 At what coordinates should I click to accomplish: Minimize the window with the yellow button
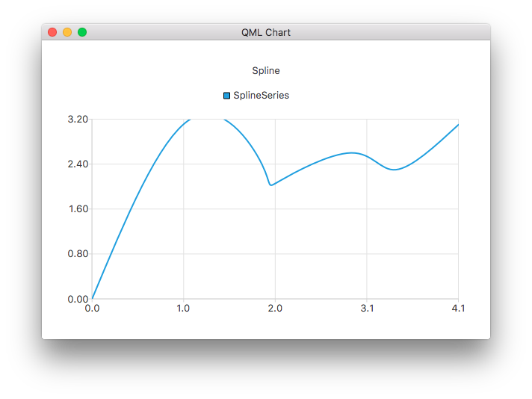pyautogui.click(x=67, y=32)
